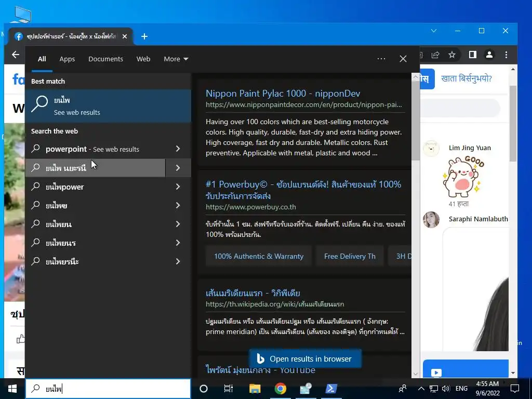Select the ยนไพยรนีะ suggestion
This screenshot has height=399, width=532.
[x=96, y=261]
